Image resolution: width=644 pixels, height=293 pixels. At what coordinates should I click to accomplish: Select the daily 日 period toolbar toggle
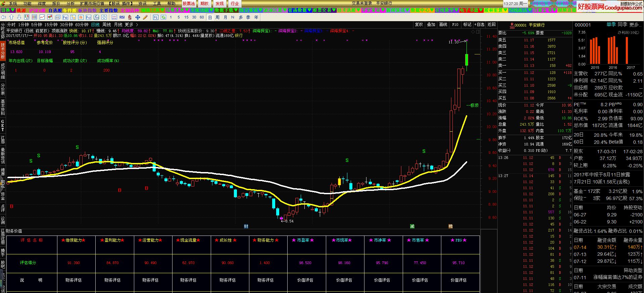pyautogui.click(x=210, y=17)
